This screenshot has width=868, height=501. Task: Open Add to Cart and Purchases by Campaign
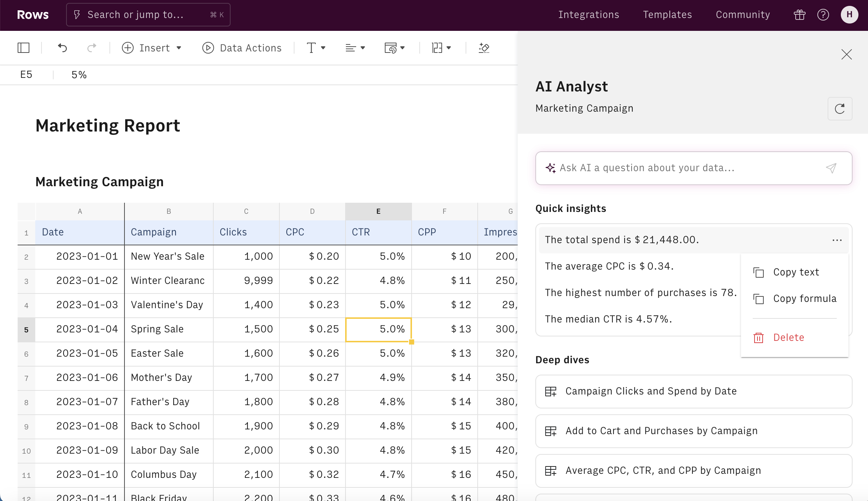point(694,431)
